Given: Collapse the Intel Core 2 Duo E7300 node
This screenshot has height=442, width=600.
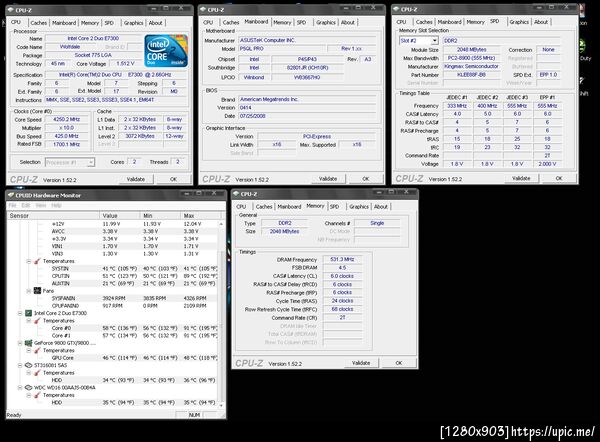Looking at the screenshot, I should (x=20, y=313).
